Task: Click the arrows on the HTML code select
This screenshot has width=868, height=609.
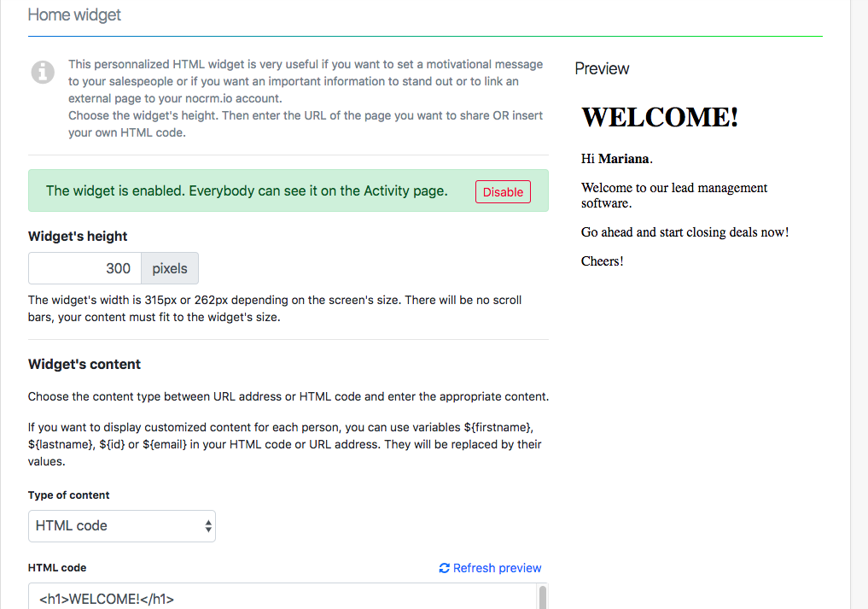Action: pyautogui.click(x=208, y=526)
